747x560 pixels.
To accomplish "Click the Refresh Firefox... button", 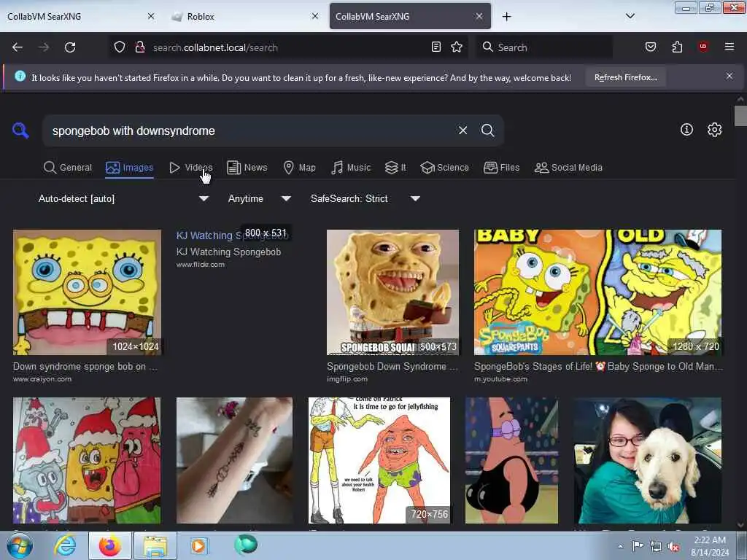I will 625,77.
